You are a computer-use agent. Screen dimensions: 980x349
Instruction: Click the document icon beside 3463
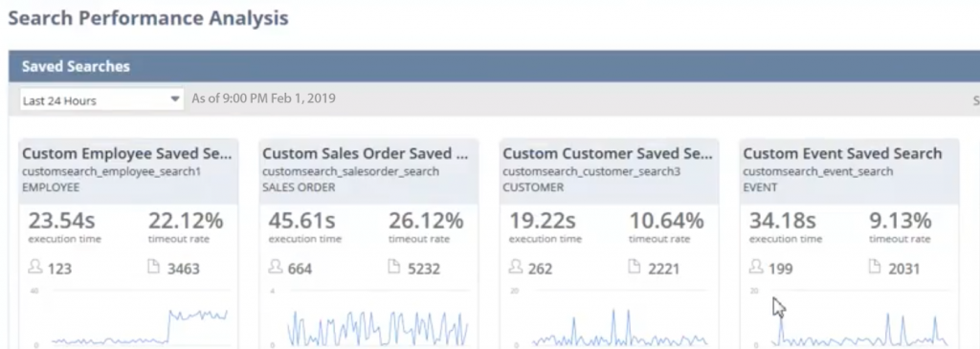point(154,267)
